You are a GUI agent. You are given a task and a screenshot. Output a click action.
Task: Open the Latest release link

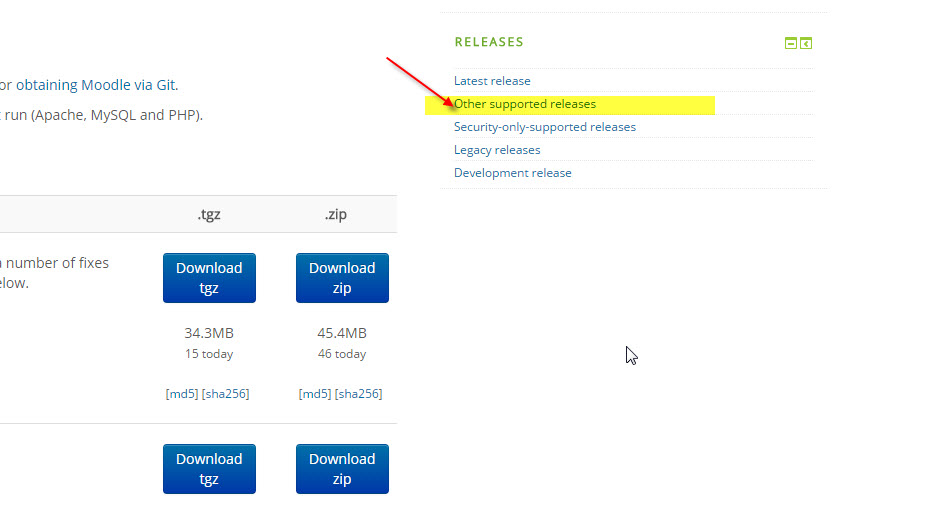492,81
